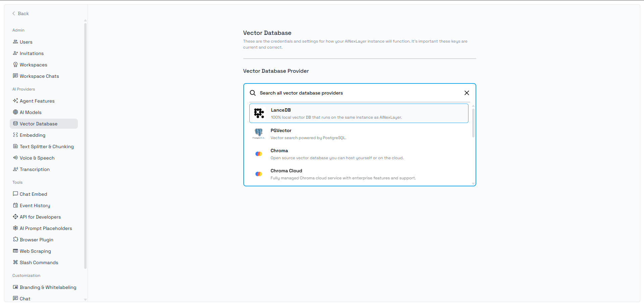The height and width of the screenshot is (303, 644).
Task: Click the Slash Commands icon
Action: click(x=15, y=262)
